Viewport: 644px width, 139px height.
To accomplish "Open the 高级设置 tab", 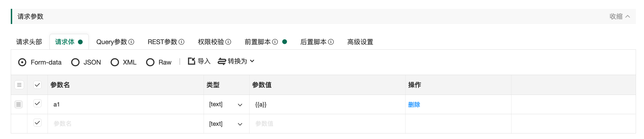I will pyautogui.click(x=360, y=42).
